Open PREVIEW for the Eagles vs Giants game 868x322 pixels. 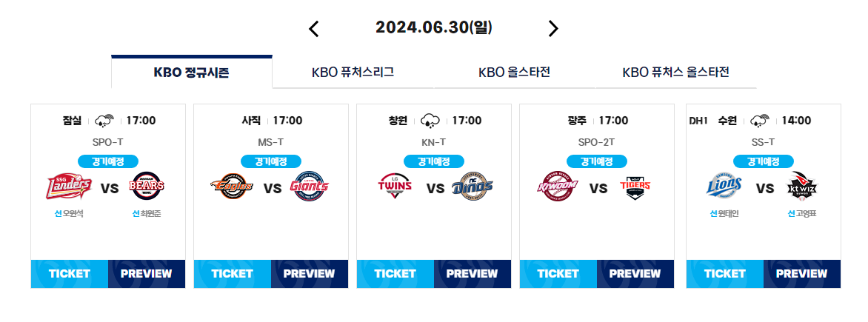click(310, 274)
